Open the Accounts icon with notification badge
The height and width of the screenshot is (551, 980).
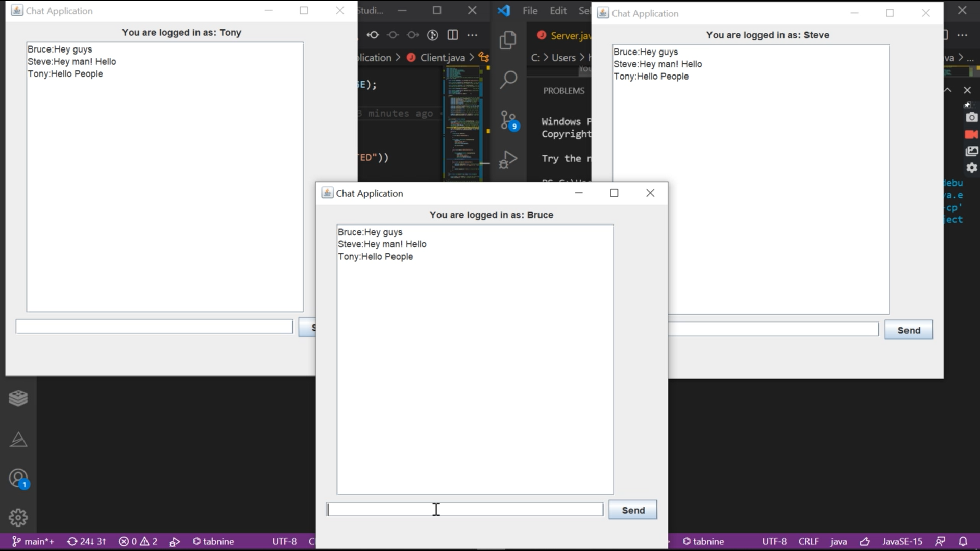coord(18,479)
